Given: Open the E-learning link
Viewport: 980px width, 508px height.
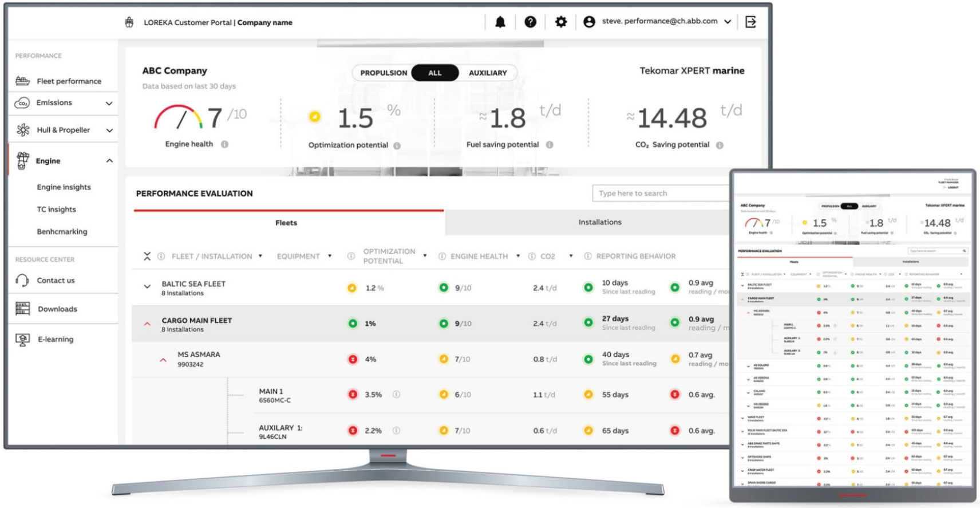Looking at the screenshot, I should tap(56, 340).
